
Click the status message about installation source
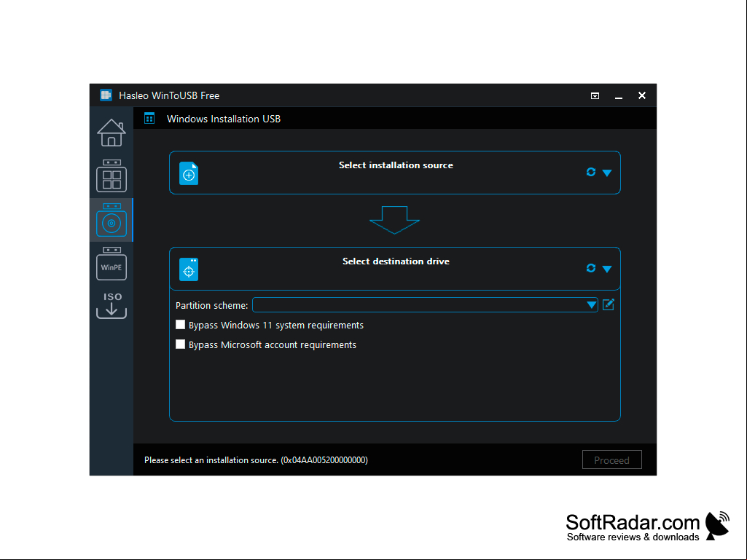coord(256,460)
